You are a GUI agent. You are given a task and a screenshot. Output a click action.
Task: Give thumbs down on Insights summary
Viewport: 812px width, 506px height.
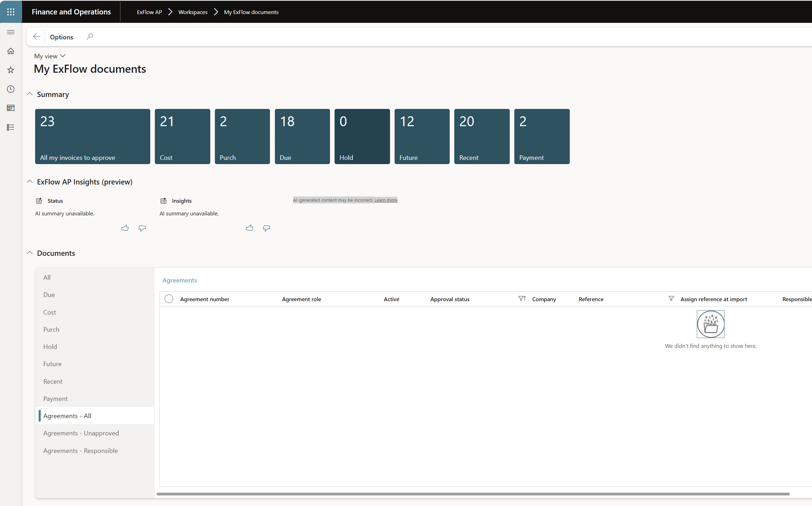266,228
